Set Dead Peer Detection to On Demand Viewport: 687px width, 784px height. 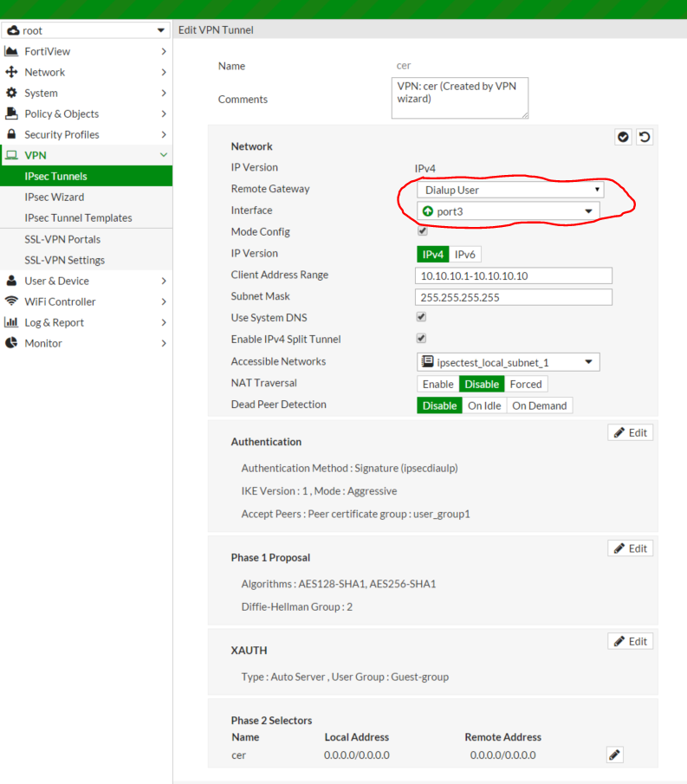tap(540, 405)
